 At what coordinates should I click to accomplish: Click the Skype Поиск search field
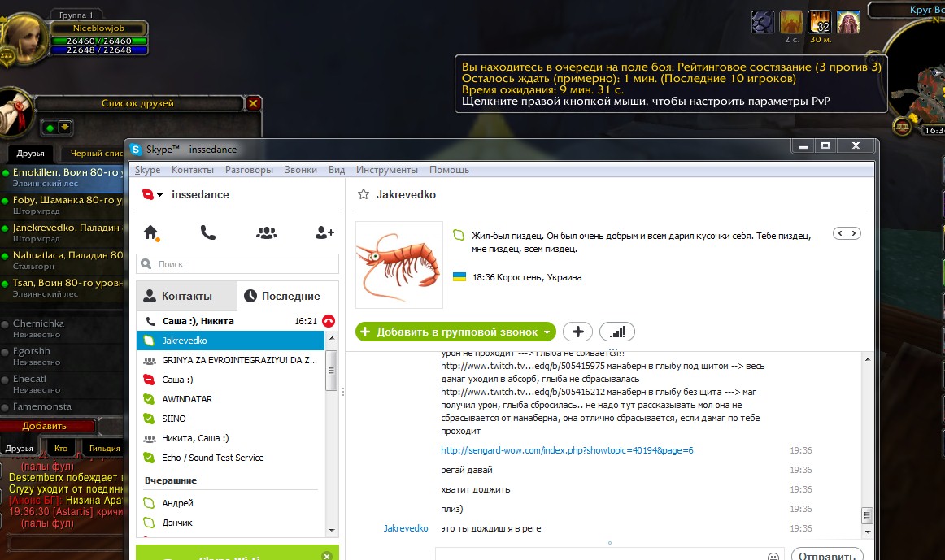pyautogui.click(x=237, y=263)
